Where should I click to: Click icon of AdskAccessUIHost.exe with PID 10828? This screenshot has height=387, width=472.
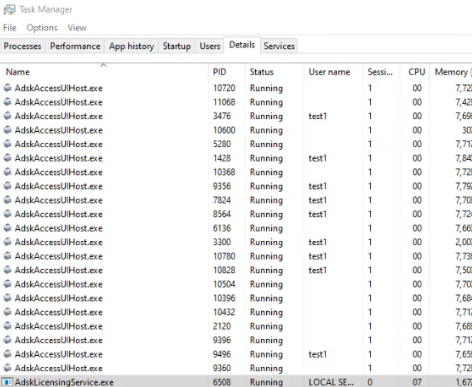pyautogui.click(x=8, y=270)
